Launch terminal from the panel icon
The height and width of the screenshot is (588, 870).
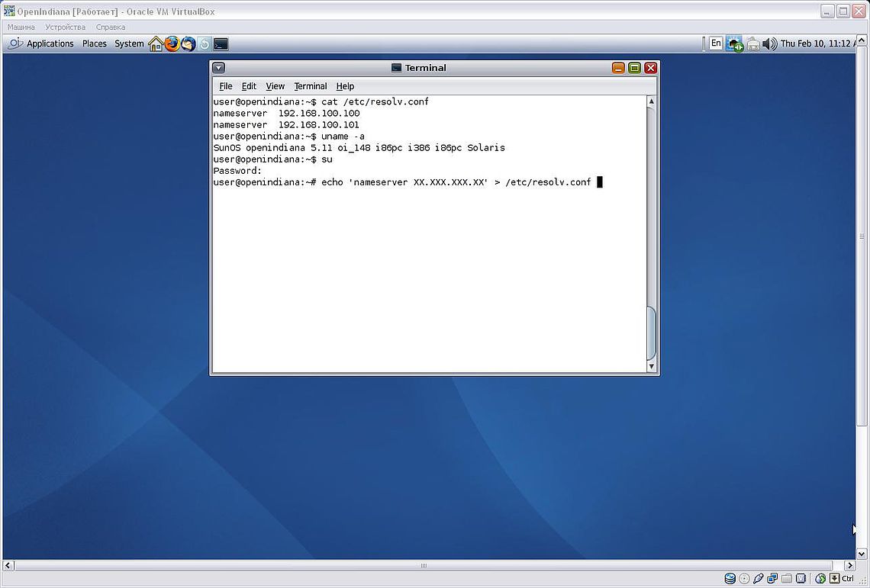point(221,43)
